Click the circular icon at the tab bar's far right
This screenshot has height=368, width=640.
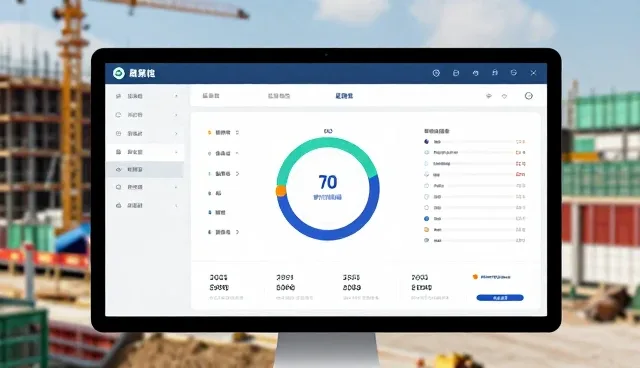(529, 96)
